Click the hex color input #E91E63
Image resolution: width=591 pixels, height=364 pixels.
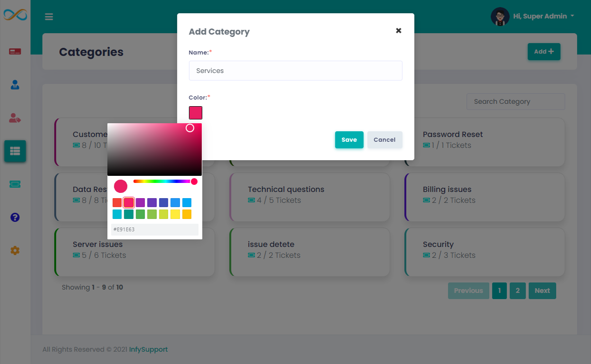point(155,229)
